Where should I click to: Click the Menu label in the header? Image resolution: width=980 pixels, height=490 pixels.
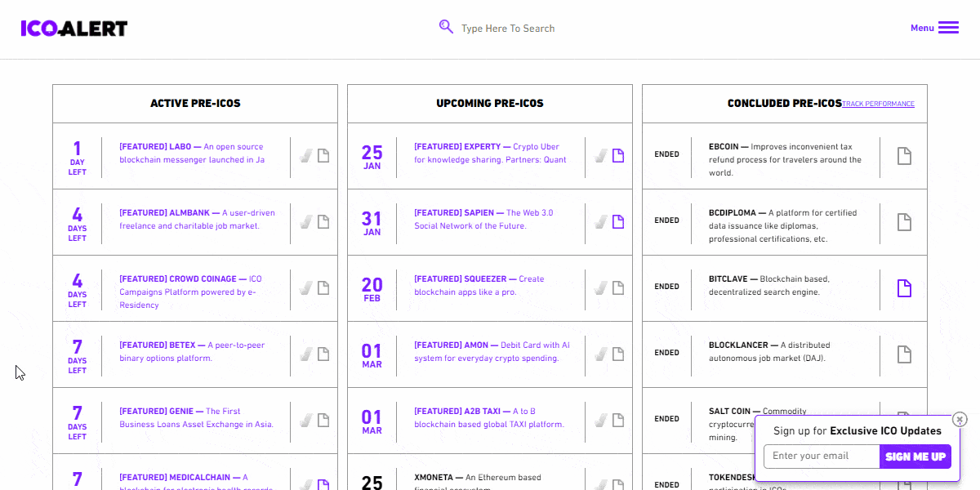[x=922, y=28]
